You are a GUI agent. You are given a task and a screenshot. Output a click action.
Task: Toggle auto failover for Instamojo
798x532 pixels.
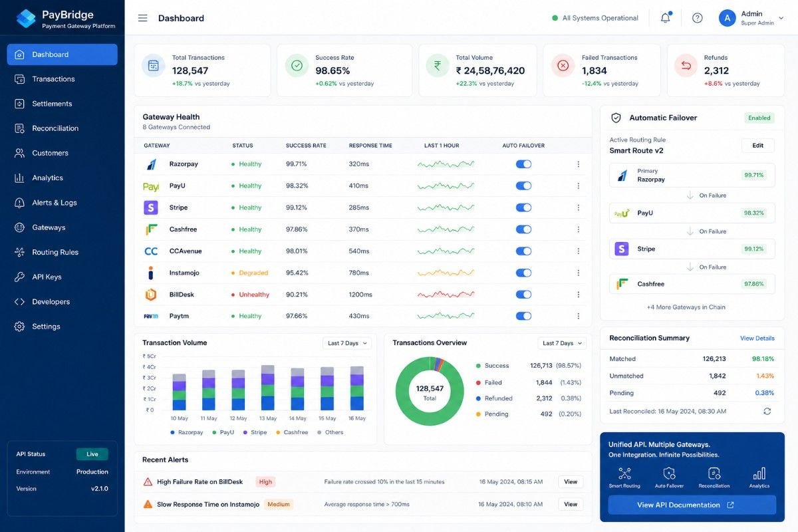(524, 273)
